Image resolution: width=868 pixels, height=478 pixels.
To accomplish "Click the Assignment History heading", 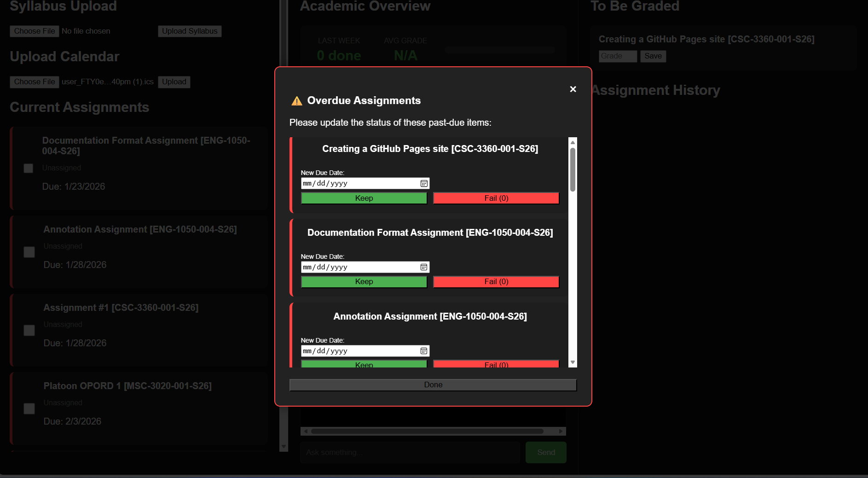I will tap(655, 90).
